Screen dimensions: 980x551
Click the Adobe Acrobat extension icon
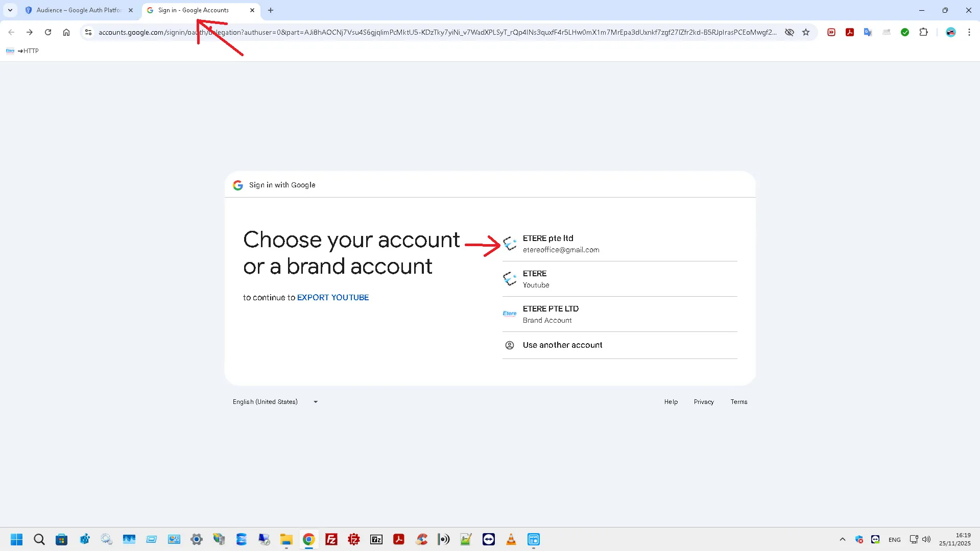(850, 32)
